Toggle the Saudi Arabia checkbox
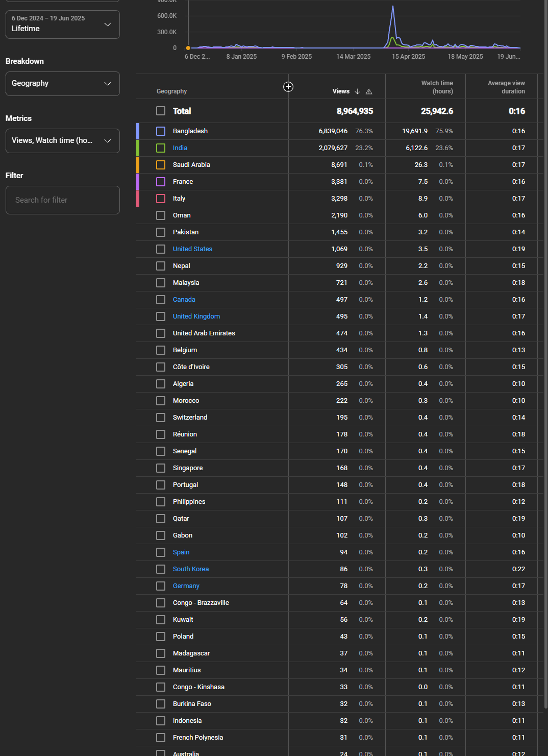548x756 pixels. 161,165
